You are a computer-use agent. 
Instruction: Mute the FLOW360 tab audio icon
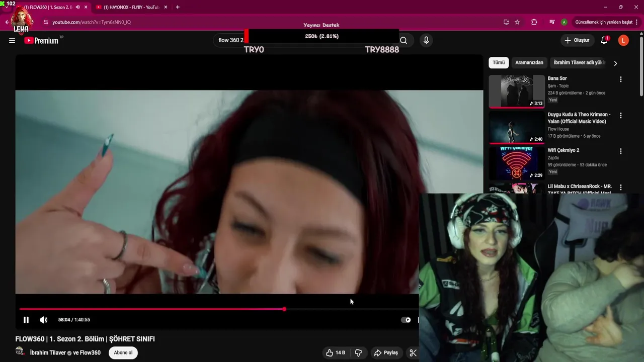pos(77,8)
